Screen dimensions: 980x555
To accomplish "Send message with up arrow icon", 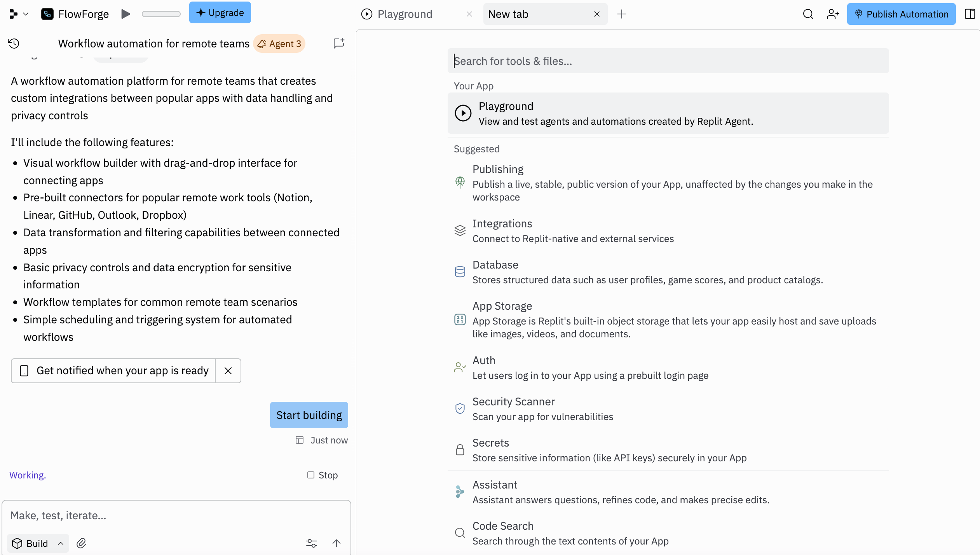I will (x=337, y=543).
